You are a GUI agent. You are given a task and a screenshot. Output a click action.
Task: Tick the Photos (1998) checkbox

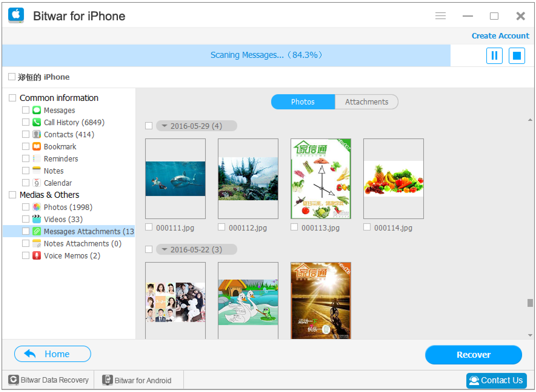(26, 207)
